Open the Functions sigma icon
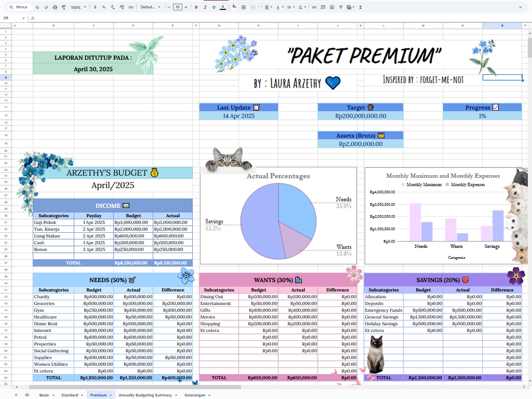Screen dimensions: 532x399 [x=360, y=7]
